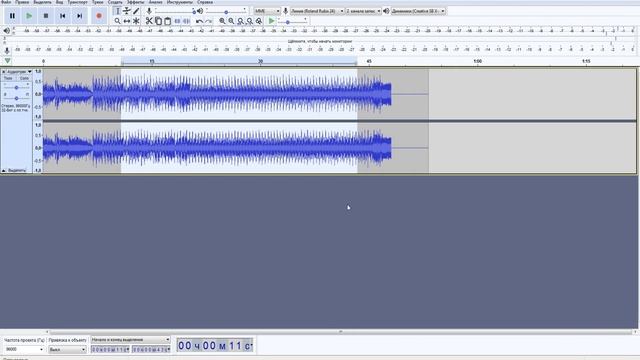Close the audio track with X
The image size is (640, 360).
tap(4, 72)
